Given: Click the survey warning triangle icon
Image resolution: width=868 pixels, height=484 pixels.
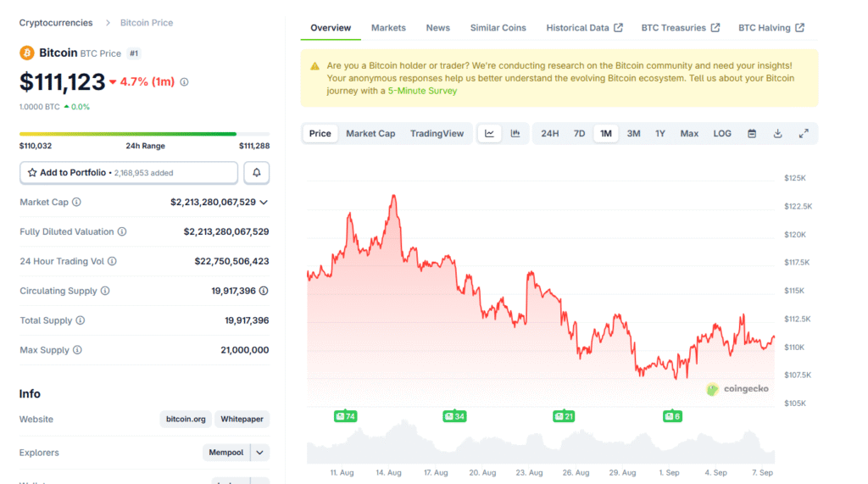Looking at the screenshot, I should [315, 66].
